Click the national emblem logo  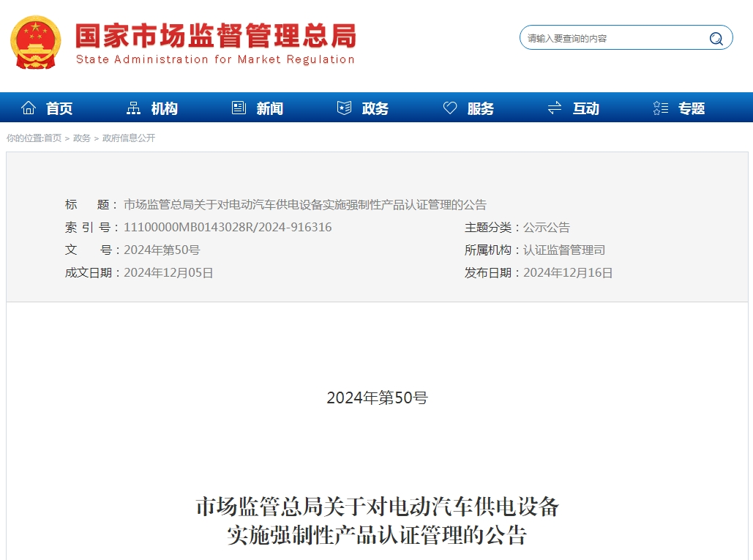pyautogui.click(x=34, y=42)
